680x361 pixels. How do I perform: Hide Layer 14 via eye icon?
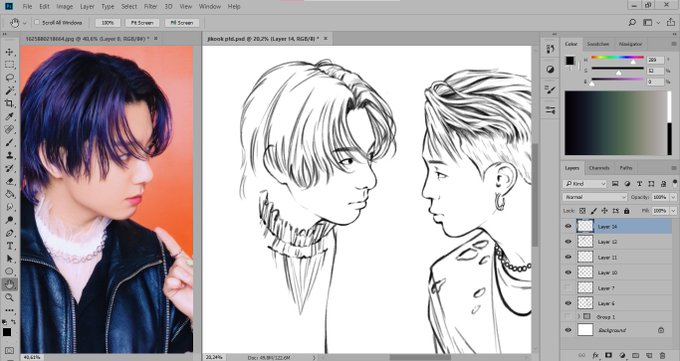pyautogui.click(x=568, y=226)
